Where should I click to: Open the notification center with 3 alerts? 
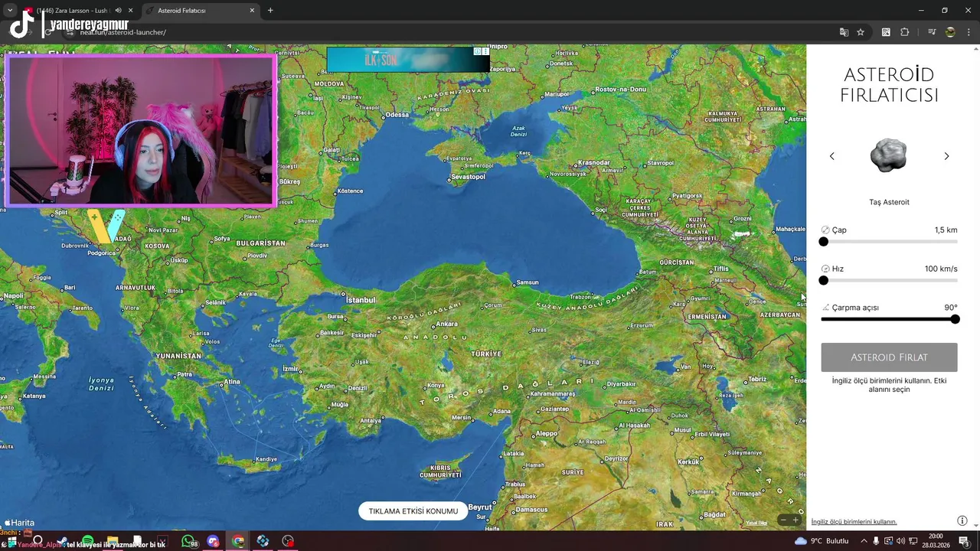coord(965,541)
